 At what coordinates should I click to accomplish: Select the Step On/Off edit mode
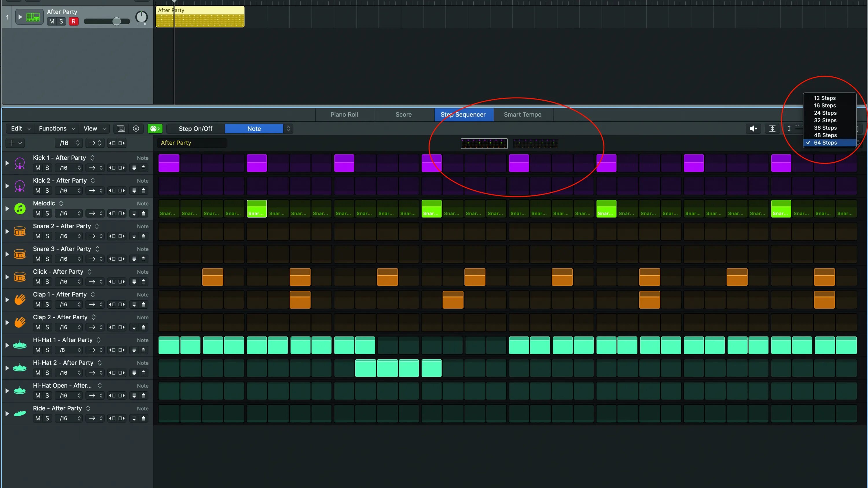(195, 129)
